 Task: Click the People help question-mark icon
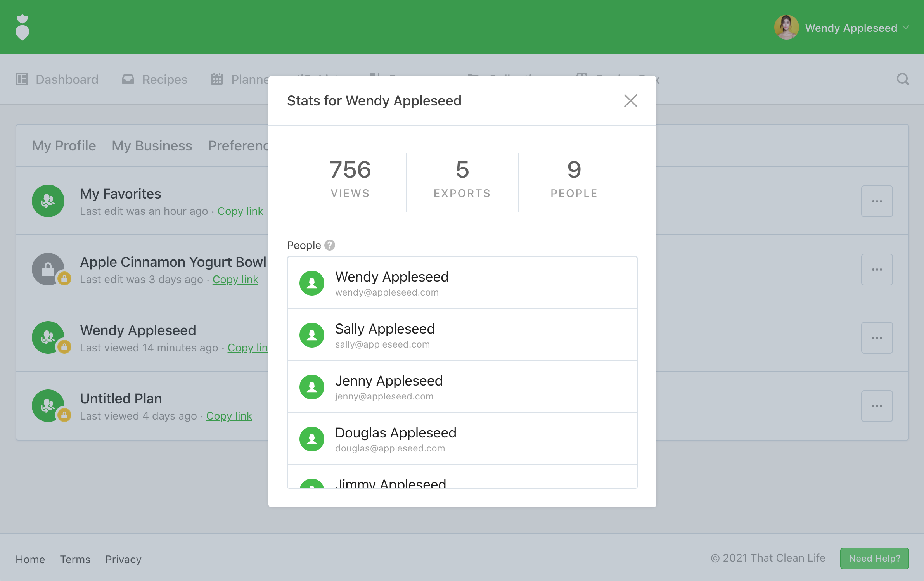(330, 245)
